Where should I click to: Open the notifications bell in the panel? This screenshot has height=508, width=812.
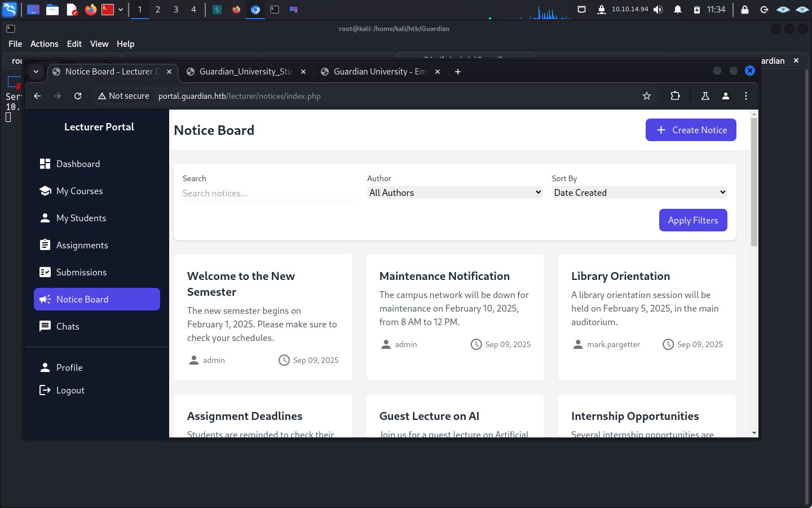[678, 10]
